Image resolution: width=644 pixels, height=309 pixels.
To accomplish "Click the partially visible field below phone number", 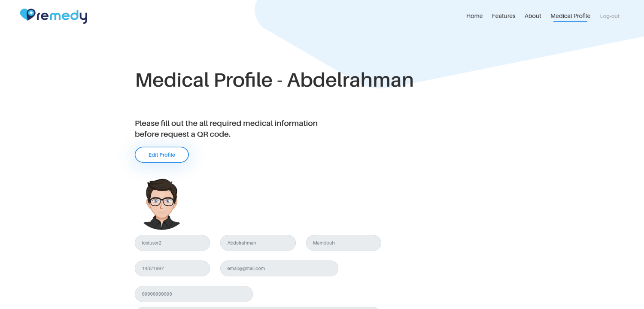I will coord(258,308).
